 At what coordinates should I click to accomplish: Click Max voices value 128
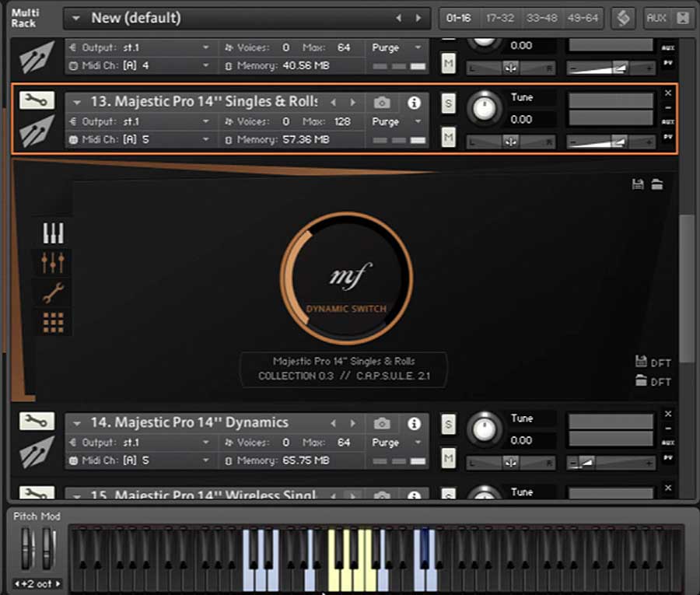(342, 121)
